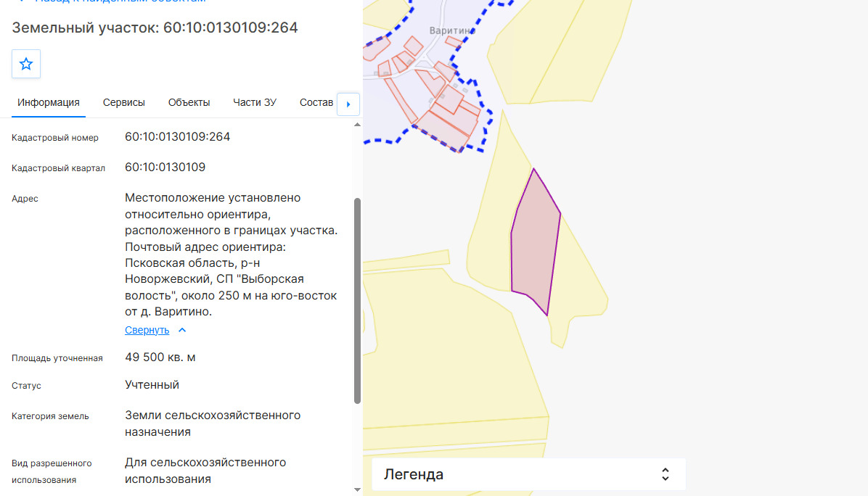Add parcel to favorites with star icon
This screenshot has width=868, height=496.
click(26, 64)
